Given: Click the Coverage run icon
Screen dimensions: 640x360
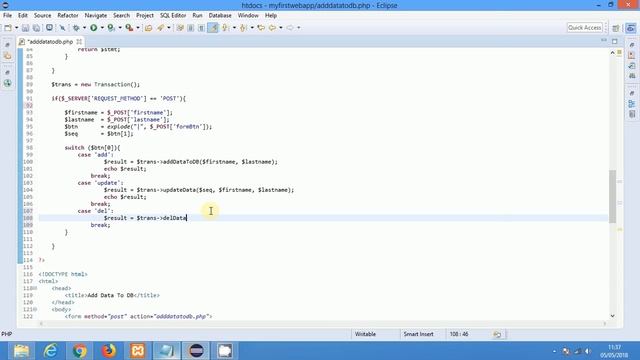Looking at the screenshot, I should pos(111,28).
